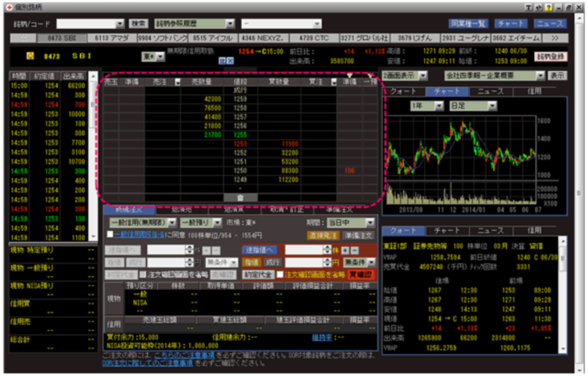Click the buy price (円) spinner arrows
The height and width of the screenshot is (377, 588).
328,262
